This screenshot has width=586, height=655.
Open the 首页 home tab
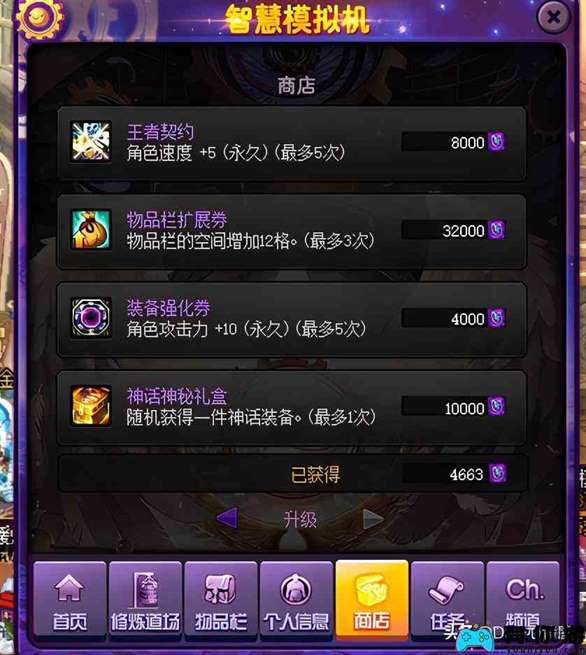(x=70, y=600)
